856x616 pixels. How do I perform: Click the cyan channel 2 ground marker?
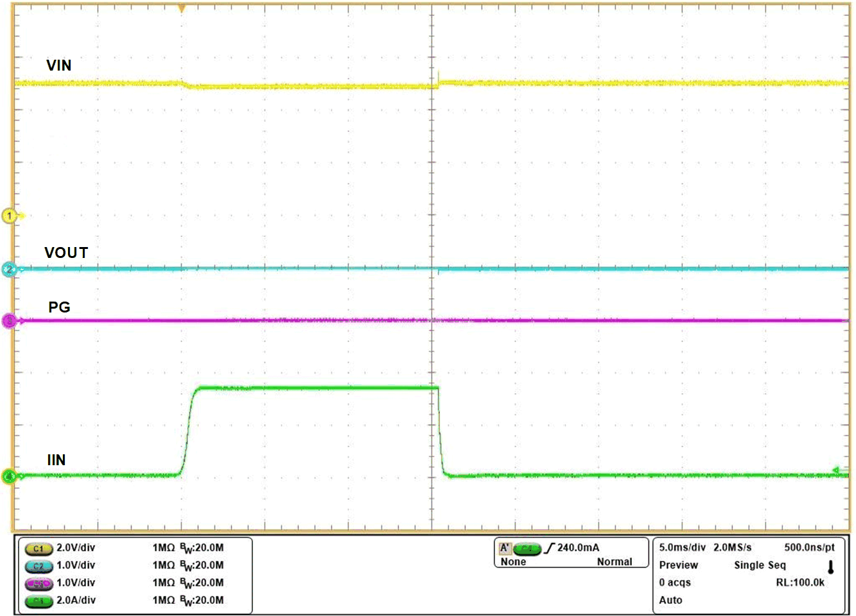click(x=10, y=269)
